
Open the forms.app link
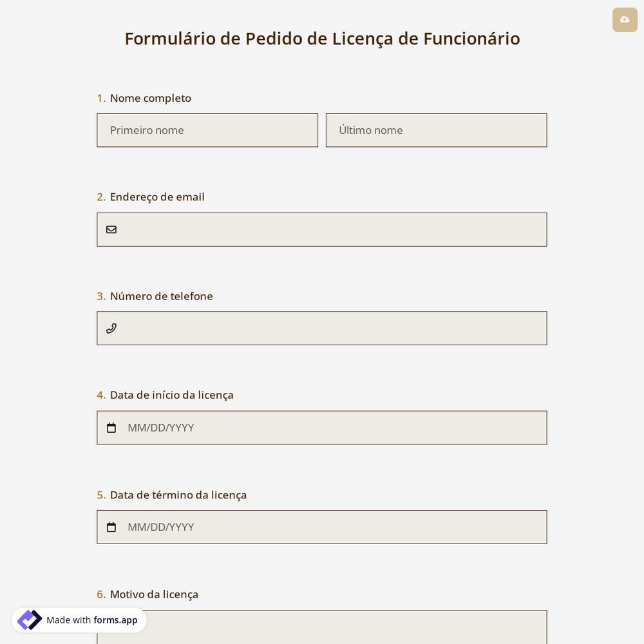(x=115, y=620)
